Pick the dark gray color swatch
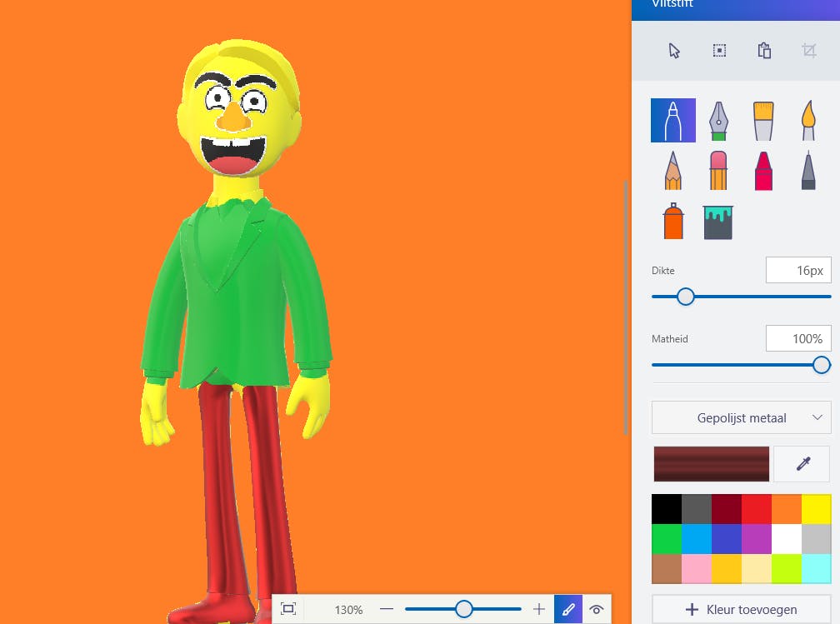Image resolution: width=840 pixels, height=624 pixels. click(x=697, y=509)
